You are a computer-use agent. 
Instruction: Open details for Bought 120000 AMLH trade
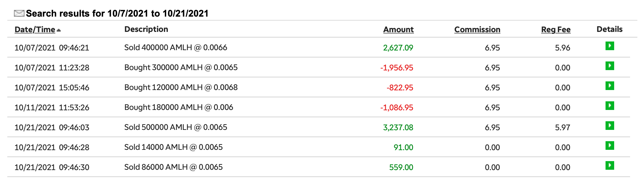610,86
